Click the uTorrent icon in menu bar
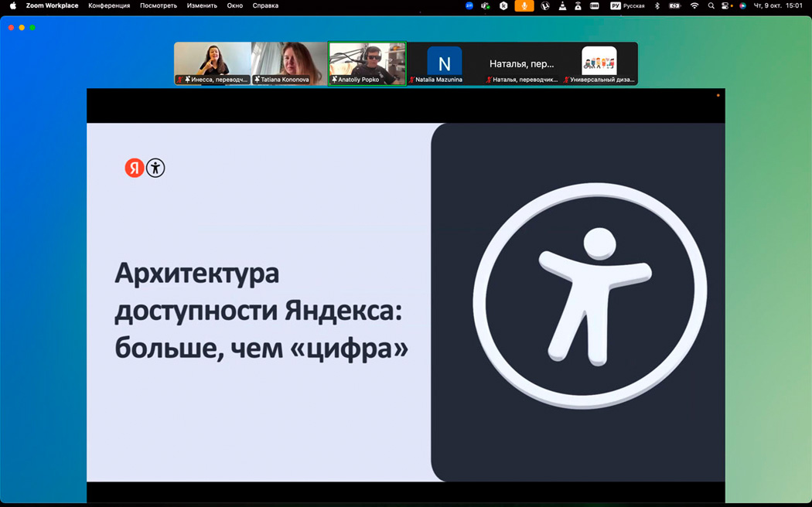Image resolution: width=812 pixels, height=507 pixels. (545, 5)
